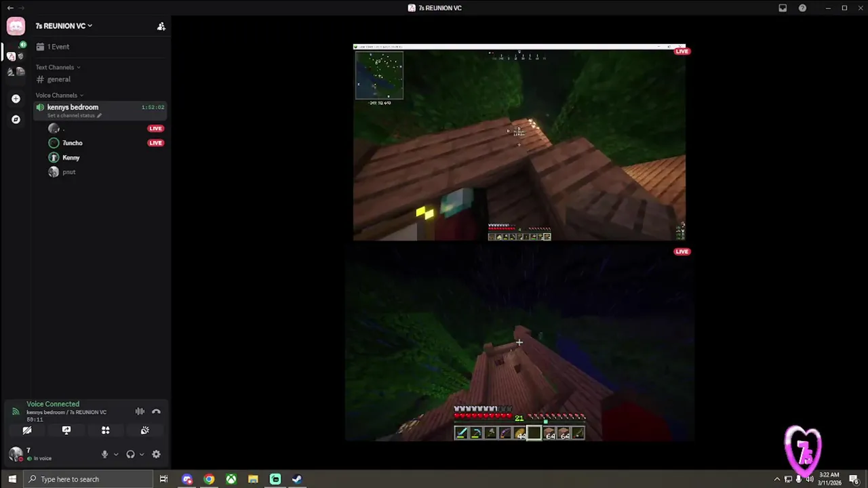868x488 pixels.
Task: Click the LIVE badge next to 7uncho
Action: tap(156, 143)
